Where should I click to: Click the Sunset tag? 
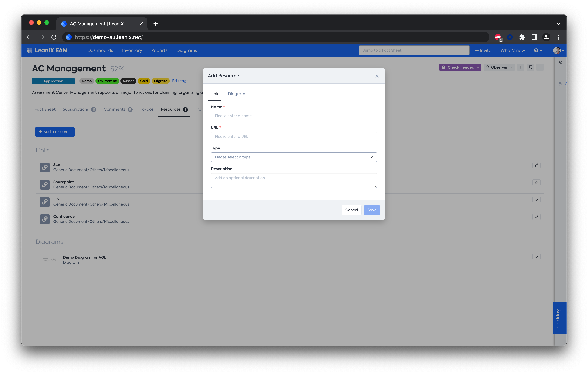tap(128, 81)
